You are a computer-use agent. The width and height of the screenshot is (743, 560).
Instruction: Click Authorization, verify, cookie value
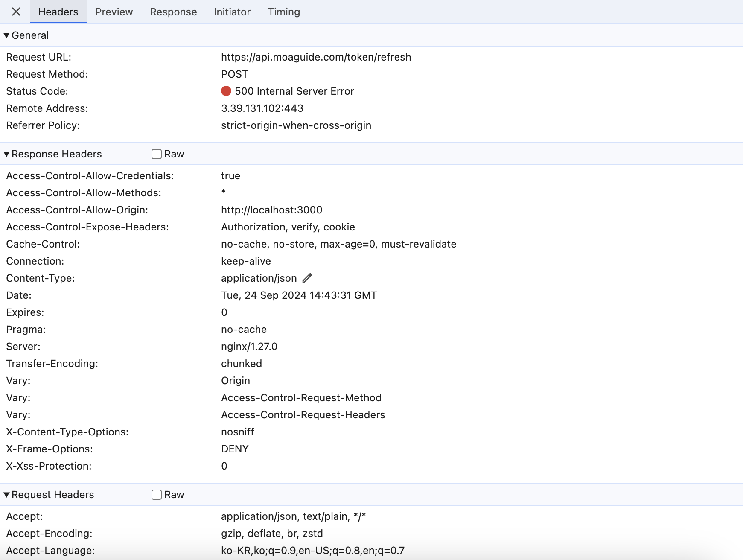click(288, 227)
